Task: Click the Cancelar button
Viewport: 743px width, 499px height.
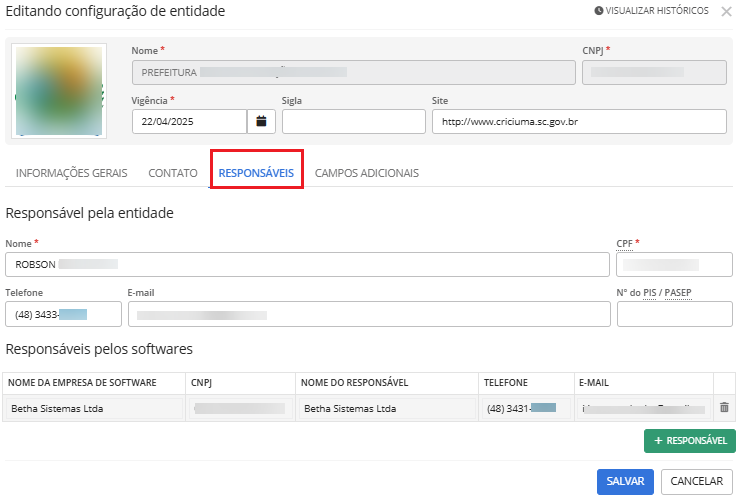Action: pyautogui.click(x=697, y=481)
